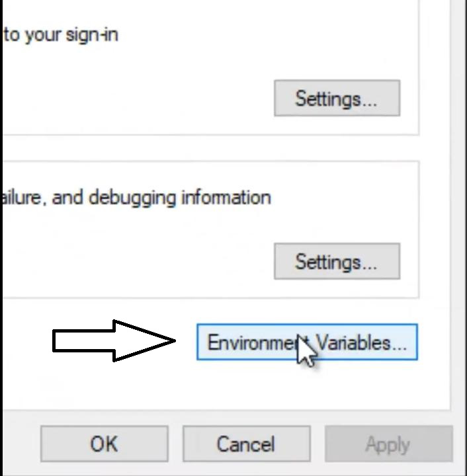This screenshot has height=476, width=467.
Task: Click the white arrow annotation graphic
Action: pyautogui.click(x=112, y=341)
